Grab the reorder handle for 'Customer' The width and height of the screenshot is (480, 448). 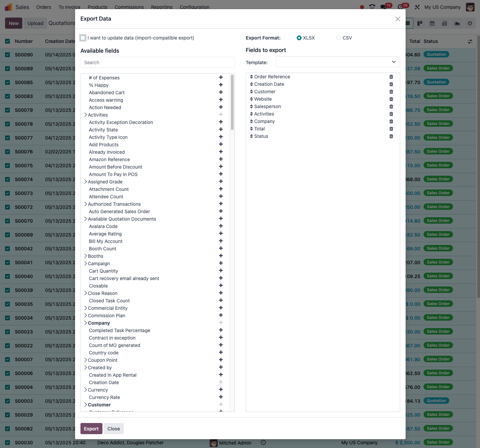251,92
